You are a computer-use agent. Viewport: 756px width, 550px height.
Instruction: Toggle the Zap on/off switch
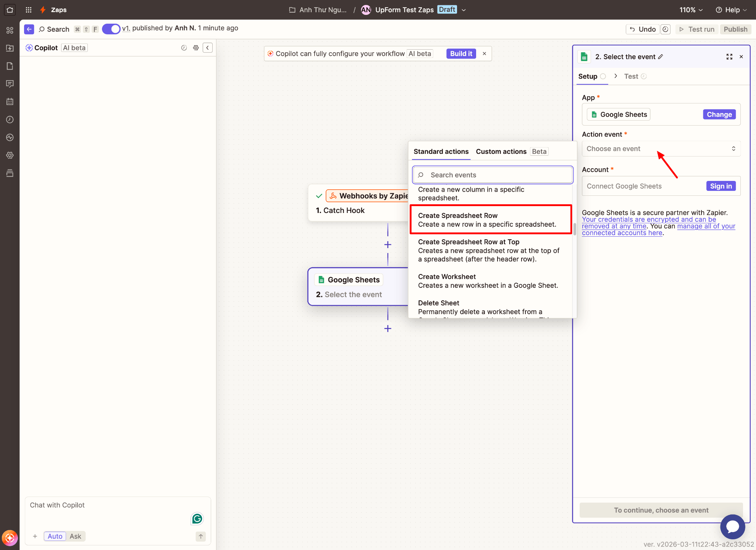111,29
